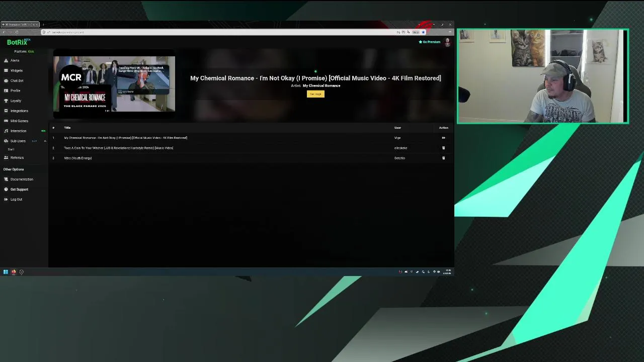Open the browser from taskbar
The width and height of the screenshot is (644, 362).
pos(14,272)
